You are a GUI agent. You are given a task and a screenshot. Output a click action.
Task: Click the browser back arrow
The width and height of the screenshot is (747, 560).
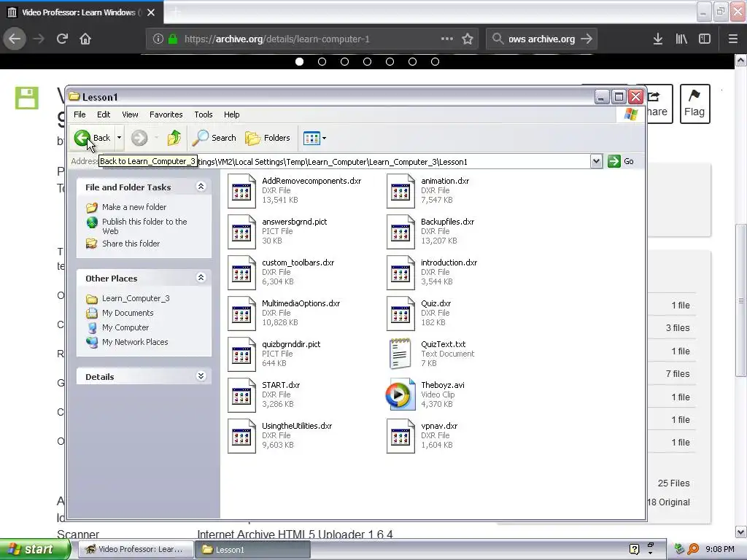(x=15, y=39)
